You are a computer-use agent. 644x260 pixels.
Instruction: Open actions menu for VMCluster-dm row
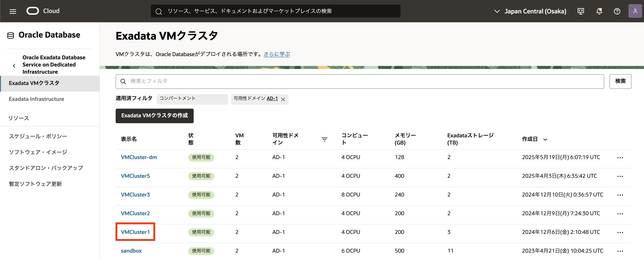[x=620, y=157]
